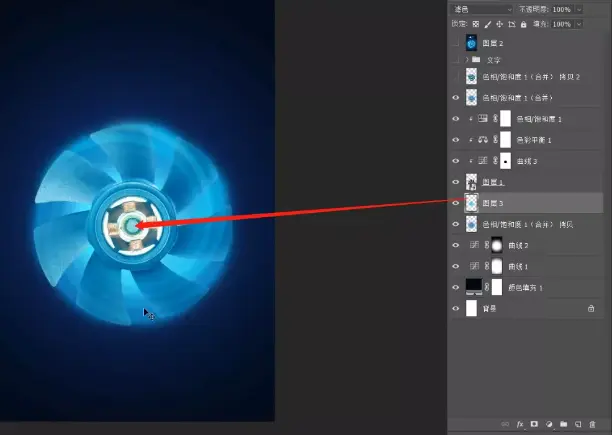The height and width of the screenshot is (435, 612).
Task: Click the mask link chain icon on 曲线 1
Action: click(487, 266)
